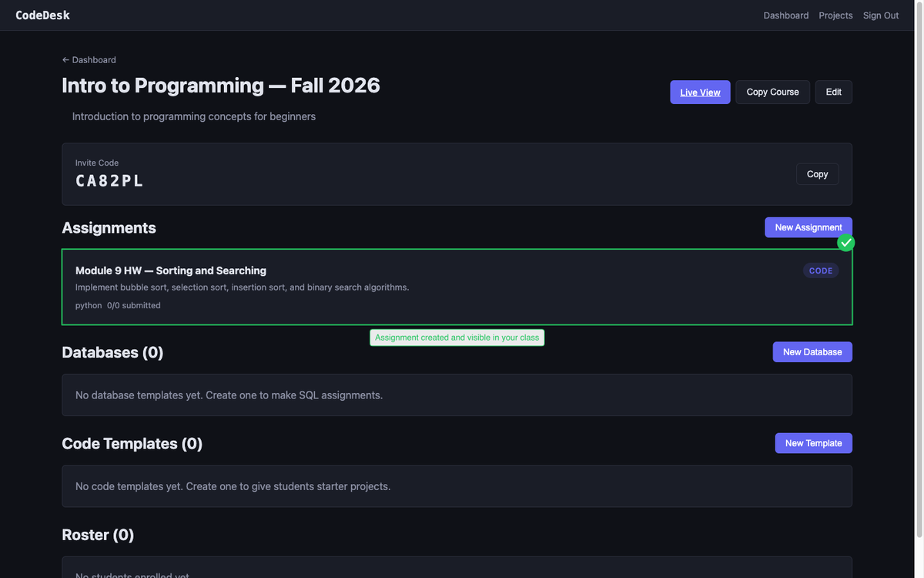Create a New Assignment
924x578 pixels.
coord(808,227)
